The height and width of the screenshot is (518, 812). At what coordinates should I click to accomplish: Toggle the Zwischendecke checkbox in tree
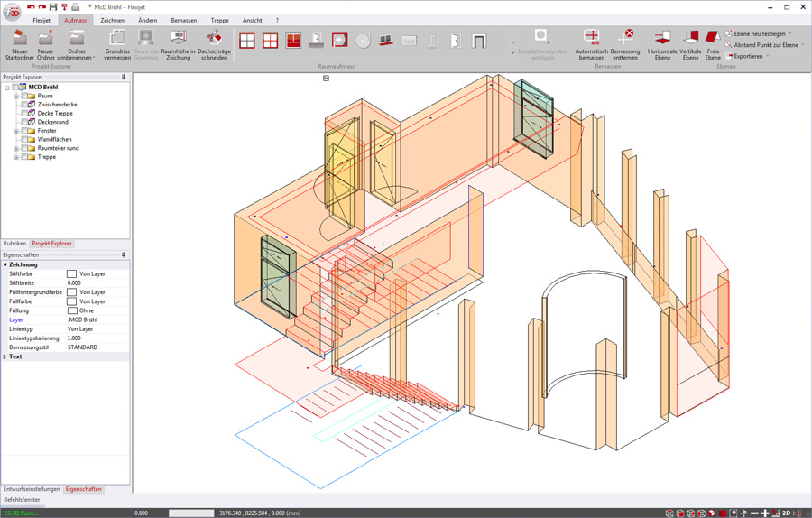pyautogui.click(x=25, y=105)
